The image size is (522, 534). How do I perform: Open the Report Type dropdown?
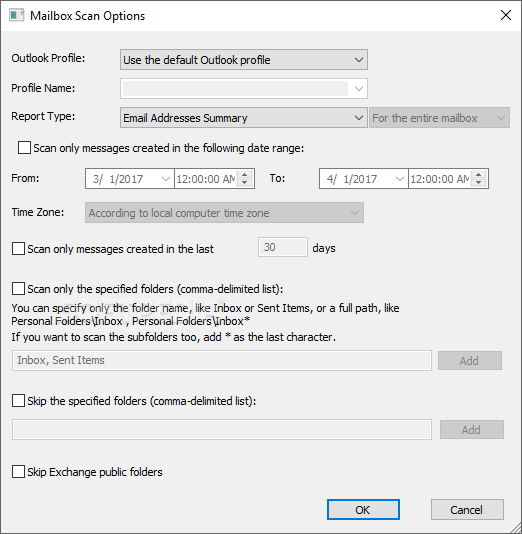(244, 118)
